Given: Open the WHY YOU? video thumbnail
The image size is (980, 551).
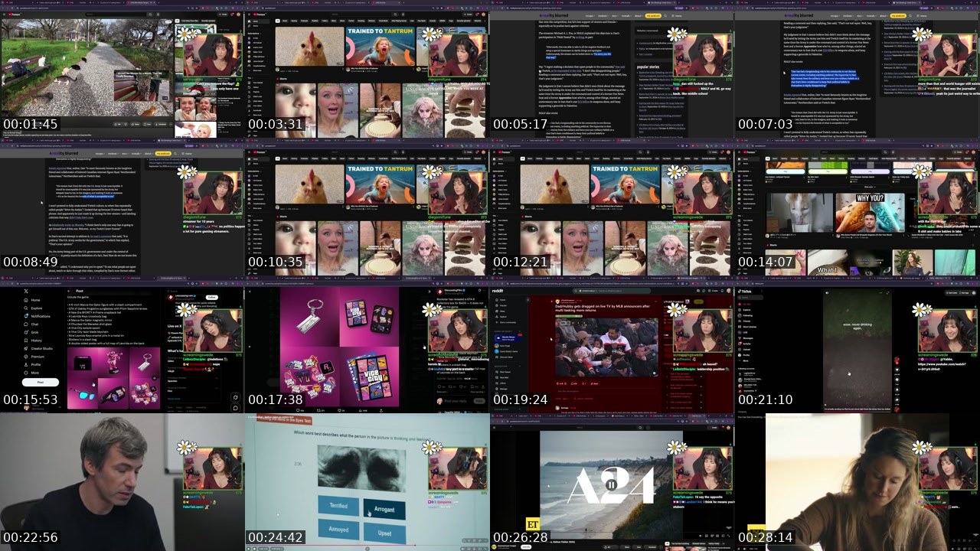Looking at the screenshot, I should (870, 213).
